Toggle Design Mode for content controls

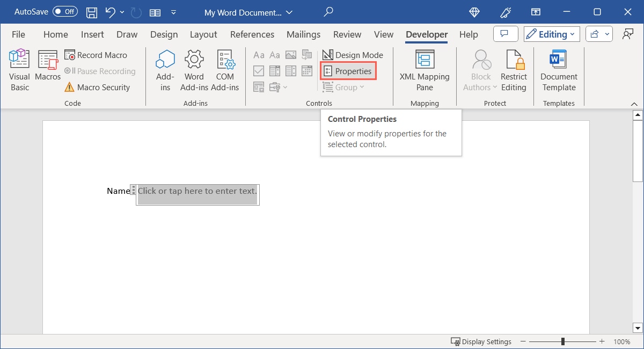point(353,55)
